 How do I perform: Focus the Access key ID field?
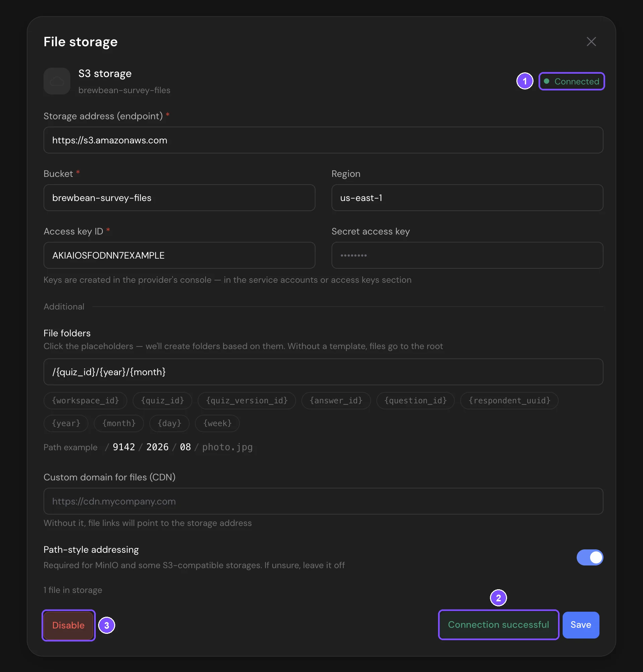[179, 255]
